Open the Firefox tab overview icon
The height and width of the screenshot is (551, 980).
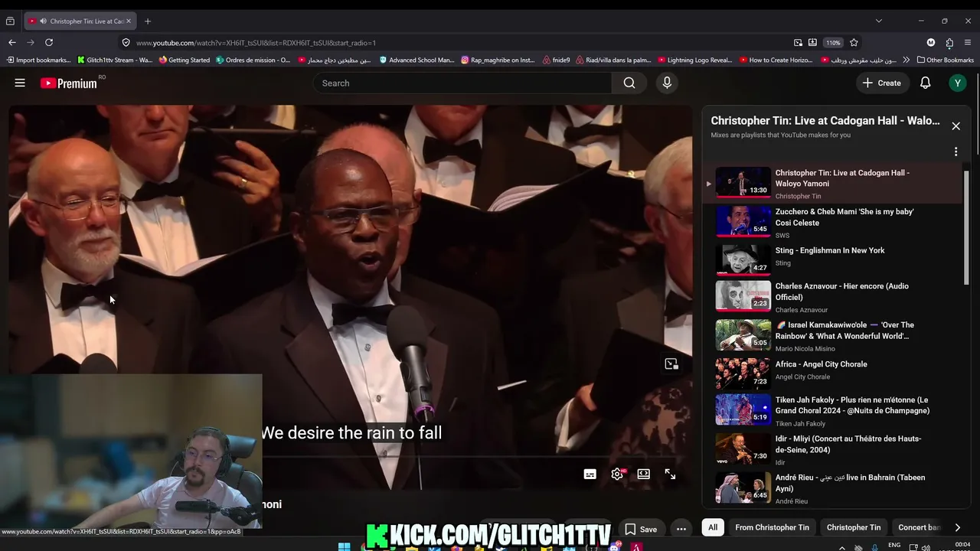10,21
